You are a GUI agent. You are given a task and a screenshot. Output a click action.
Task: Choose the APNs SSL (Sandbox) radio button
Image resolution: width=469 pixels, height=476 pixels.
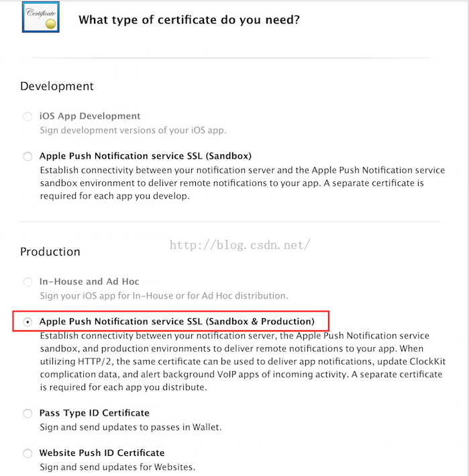(x=28, y=156)
